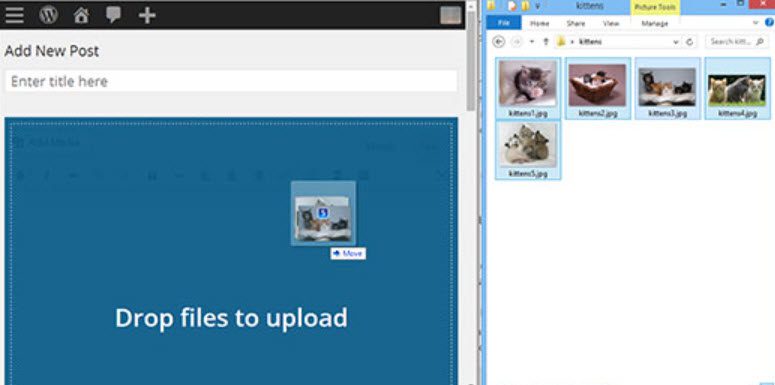775x385 pixels.
Task: Open the Picture Tools contextual tab
Action: click(655, 7)
